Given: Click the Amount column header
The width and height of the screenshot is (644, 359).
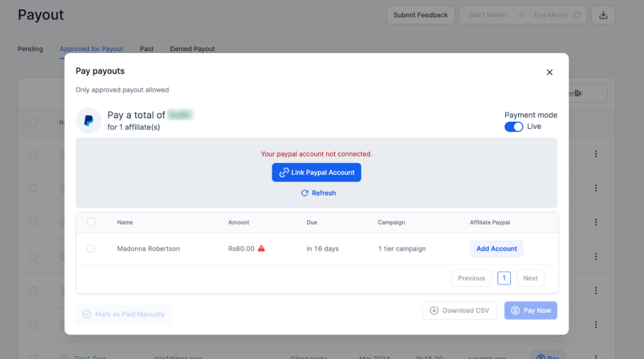Looking at the screenshot, I should [238, 222].
